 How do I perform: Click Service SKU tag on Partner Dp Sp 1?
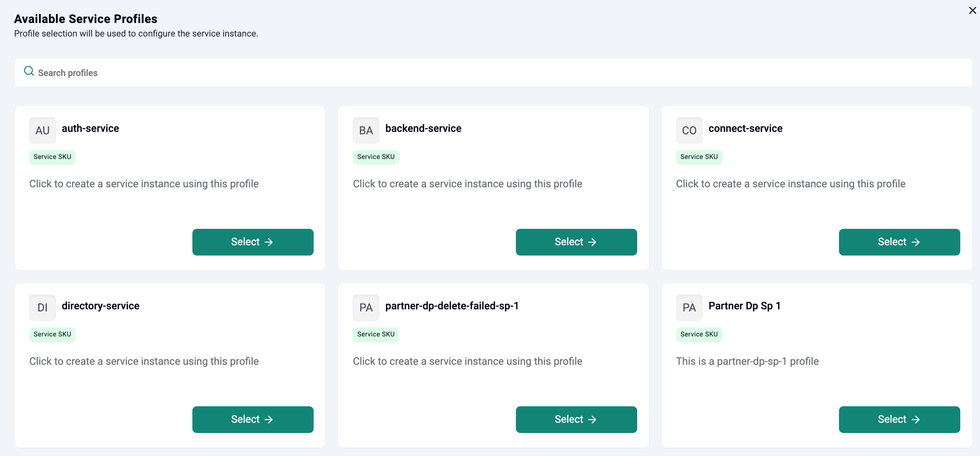(x=699, y=334)
